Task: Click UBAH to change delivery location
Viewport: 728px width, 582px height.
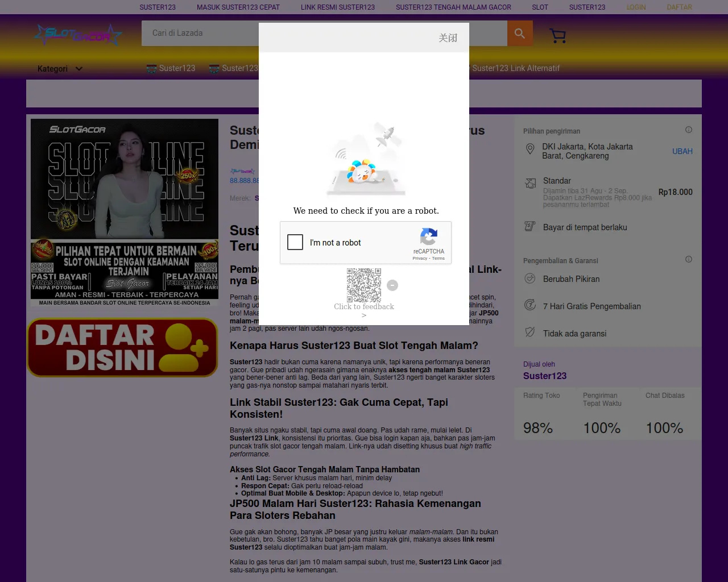Action: point(682,151)
